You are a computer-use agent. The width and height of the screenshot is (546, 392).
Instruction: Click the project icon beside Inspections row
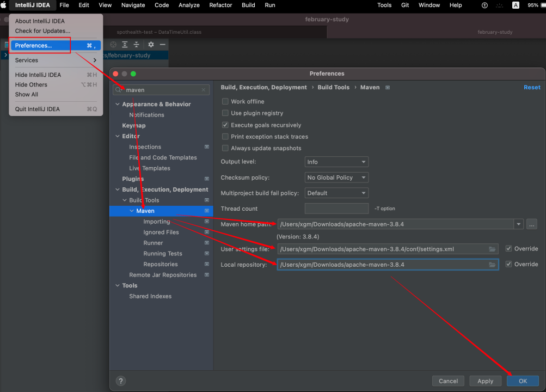207,147
